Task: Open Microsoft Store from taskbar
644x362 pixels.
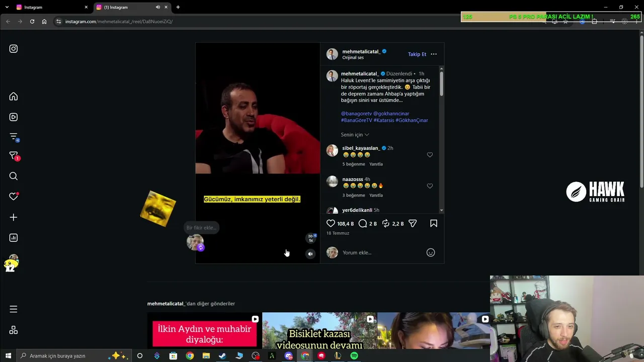Action: (173, 355)
